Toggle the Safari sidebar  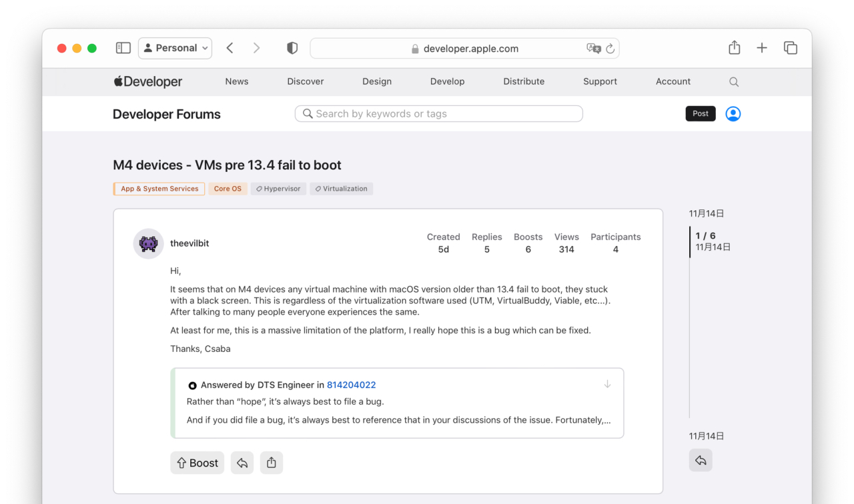pos(123,48)
